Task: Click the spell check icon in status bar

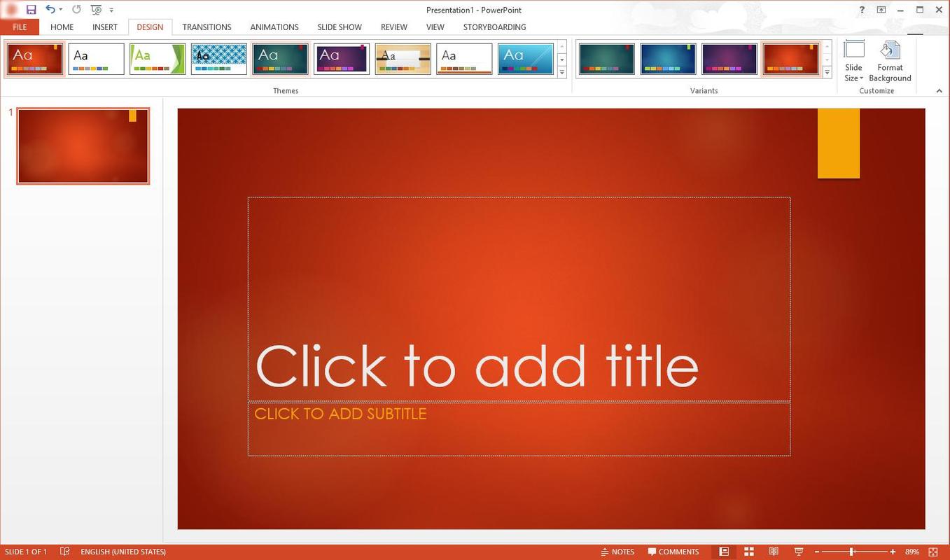Action: pyautogui.click(x=64, y=552)
